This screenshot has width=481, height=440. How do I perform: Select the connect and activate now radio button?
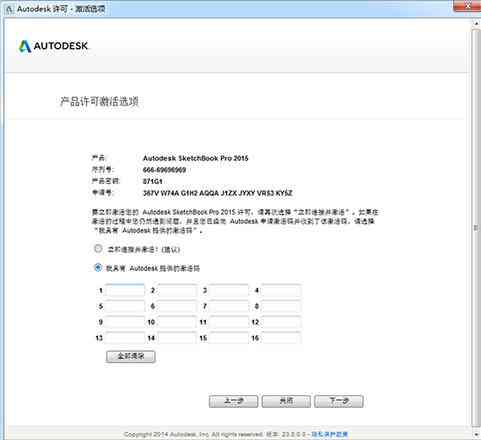[x=98, y=249]
